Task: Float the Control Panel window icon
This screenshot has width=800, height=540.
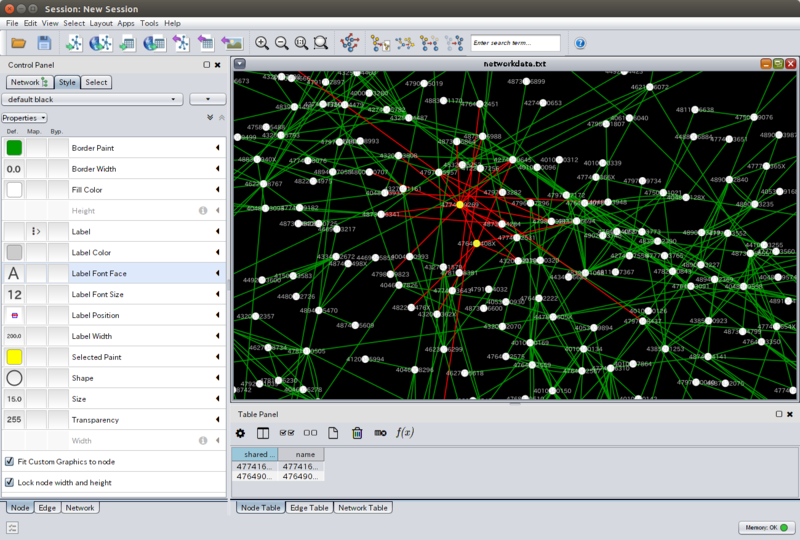Action: click(207, 65)
